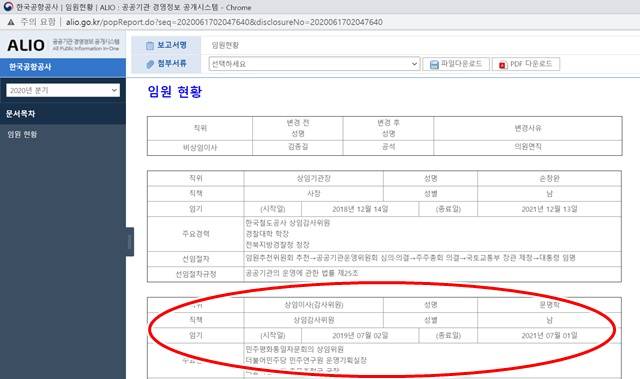Click the 상임감사위원 position cell in second table
The width and height of the screenshot is (640, 379).
(313, 320)
